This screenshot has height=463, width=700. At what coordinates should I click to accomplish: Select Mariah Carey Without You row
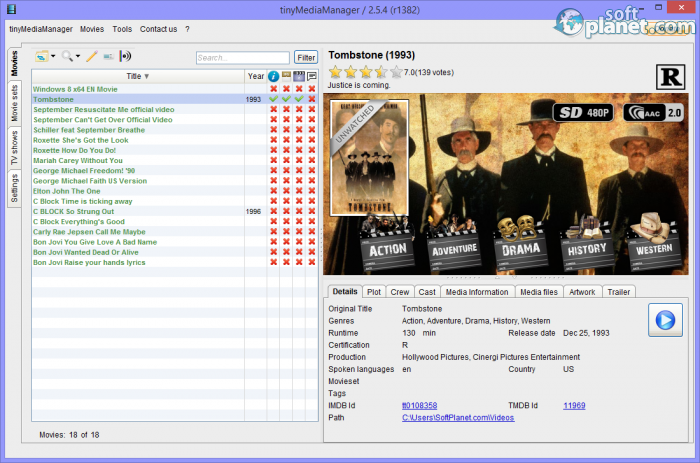coord(175,160)
